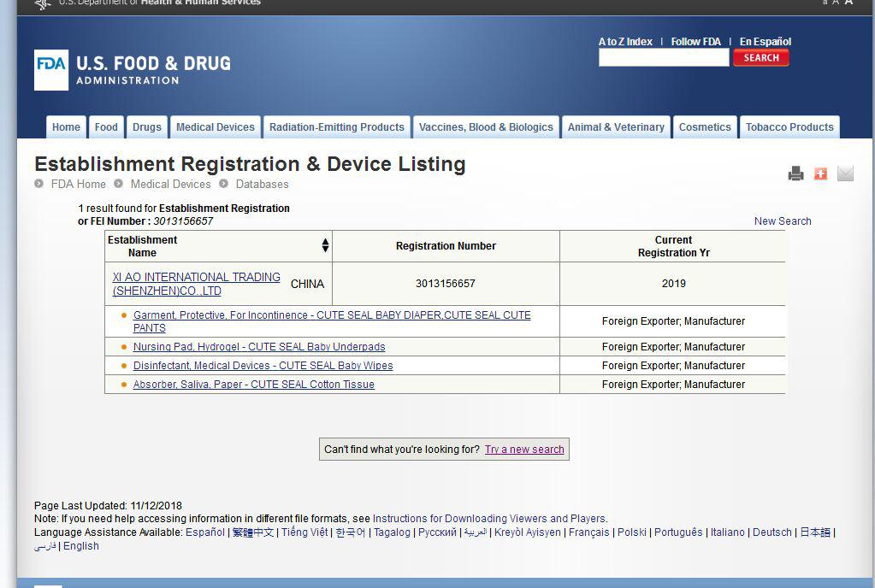Click the CHINA country text
The image size is (875, 588).
click(307, 285)
